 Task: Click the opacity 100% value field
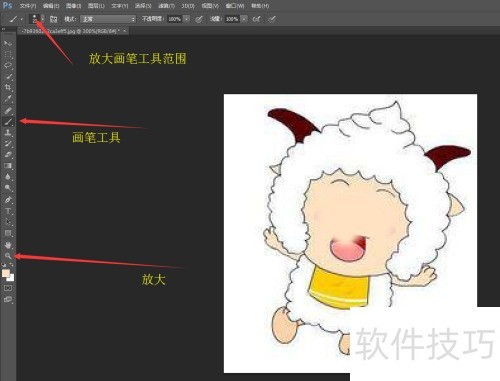[x=175, y=19]
